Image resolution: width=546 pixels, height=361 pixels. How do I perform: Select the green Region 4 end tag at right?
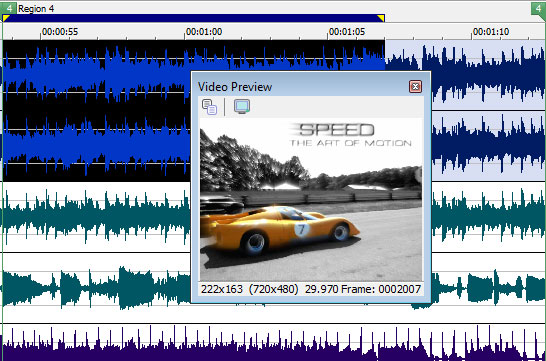538,8
